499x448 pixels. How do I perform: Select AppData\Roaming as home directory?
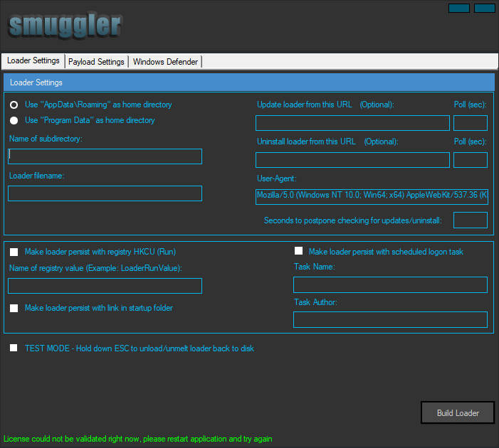point(14,105)
